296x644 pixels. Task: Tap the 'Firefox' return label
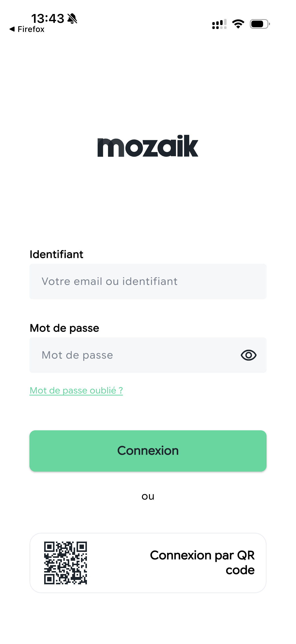point(31,29)
